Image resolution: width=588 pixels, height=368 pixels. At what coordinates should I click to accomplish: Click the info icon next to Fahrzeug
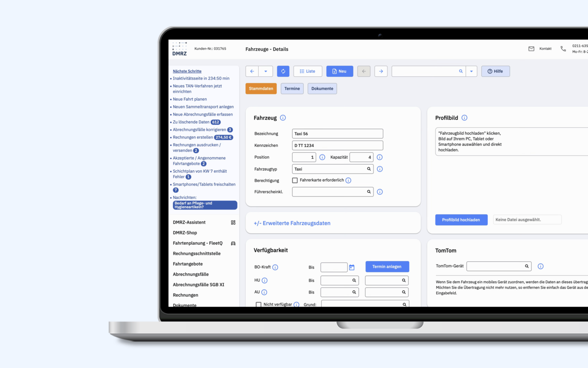283,118
